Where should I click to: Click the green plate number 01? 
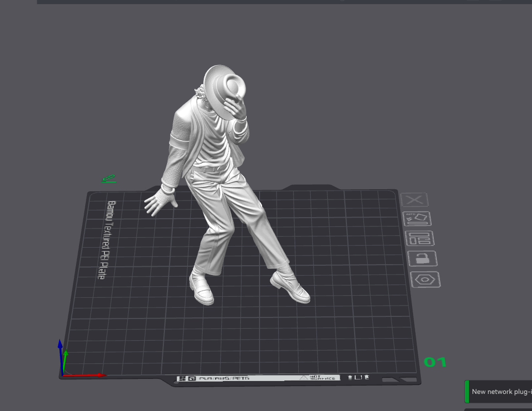435,362
